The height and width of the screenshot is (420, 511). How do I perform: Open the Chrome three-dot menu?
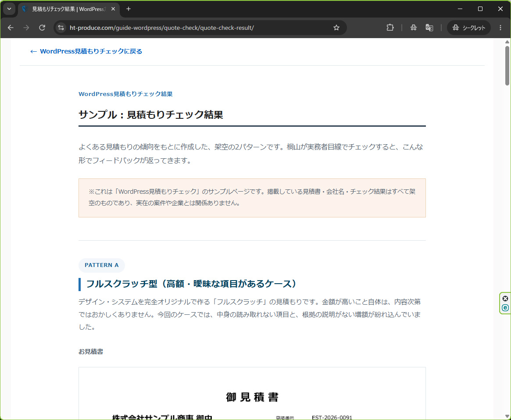[x=500, y=28]
